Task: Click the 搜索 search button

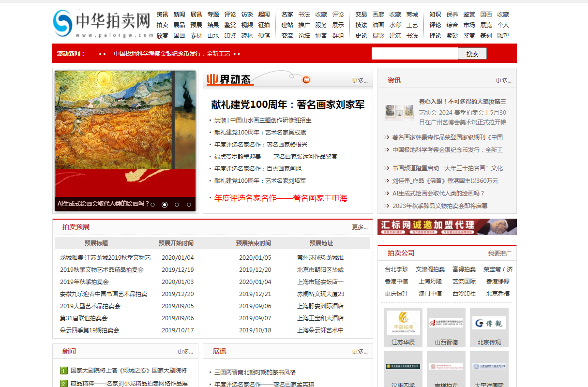Action: click(472, 54)
